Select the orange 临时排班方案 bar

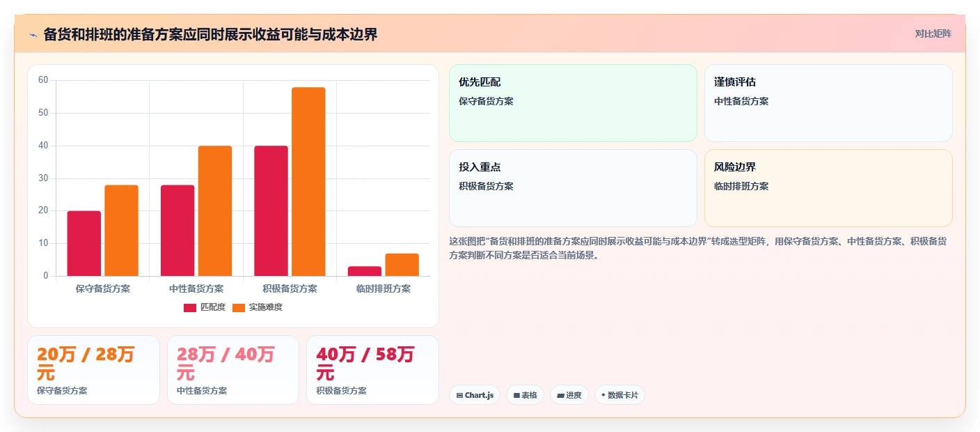(x=402, y=265)
